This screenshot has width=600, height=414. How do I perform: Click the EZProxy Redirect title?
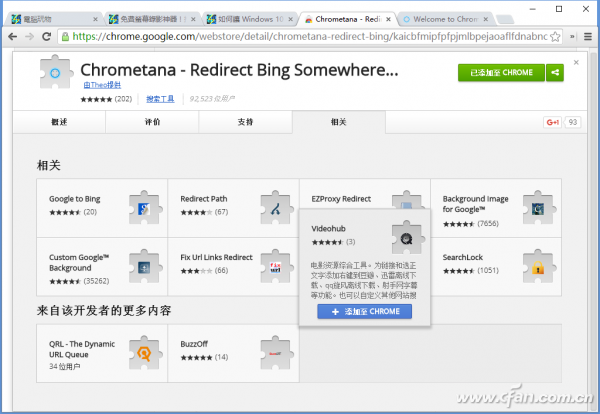click(x=341, y=199)
